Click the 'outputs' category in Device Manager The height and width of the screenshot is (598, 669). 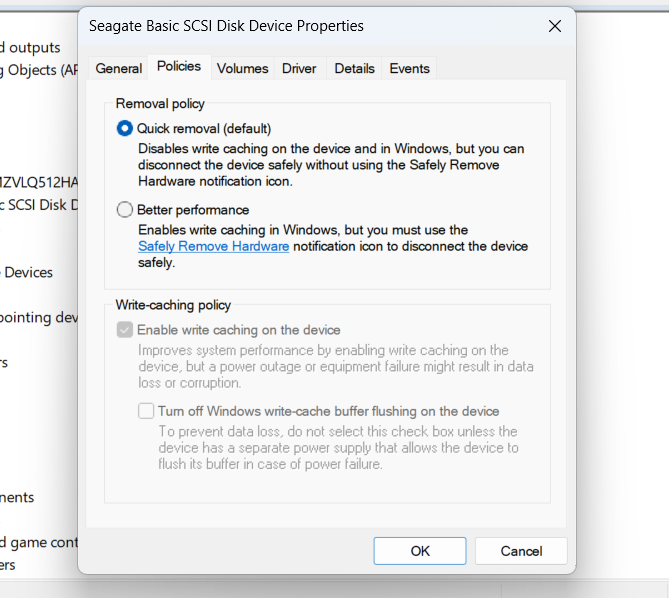click(x=30, y=47)
